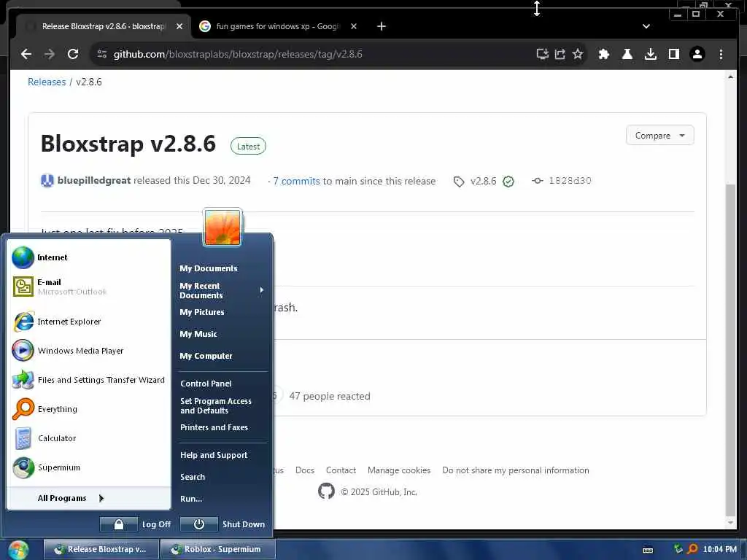Open commit 1828d30

click(570, 181)
